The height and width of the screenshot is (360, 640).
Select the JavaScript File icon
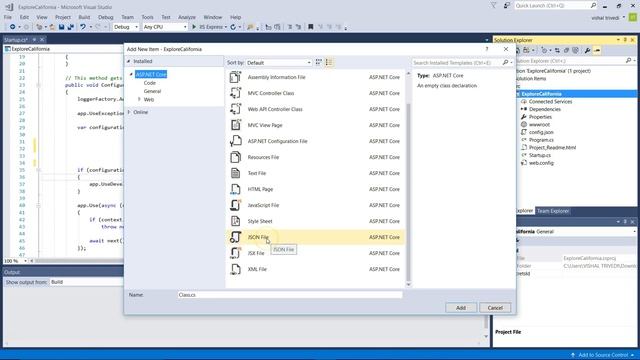(x=236, y=205)
